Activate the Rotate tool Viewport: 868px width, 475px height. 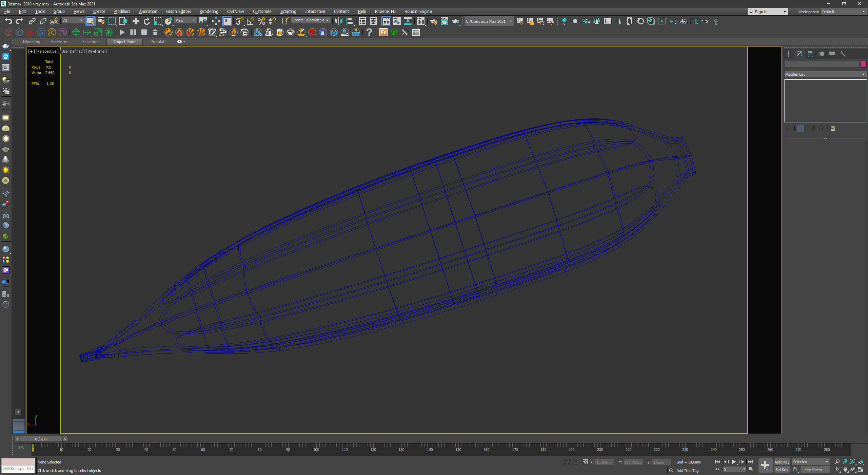146,21
